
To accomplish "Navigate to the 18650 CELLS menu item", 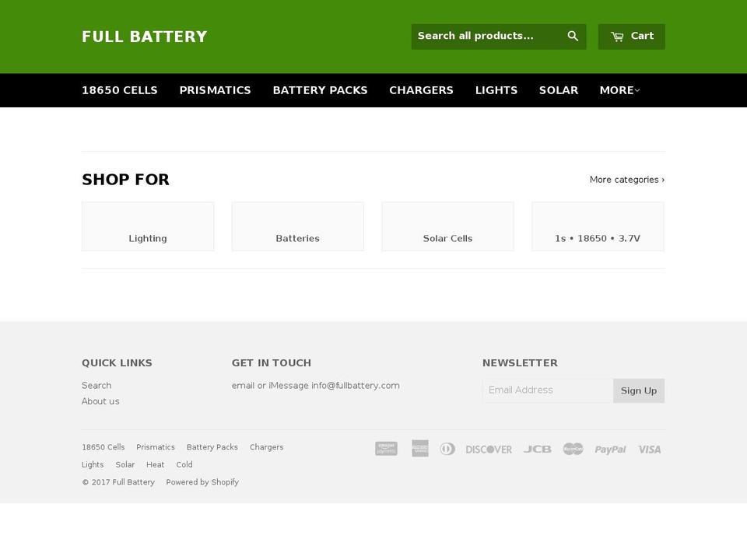I will coord(119,90).
